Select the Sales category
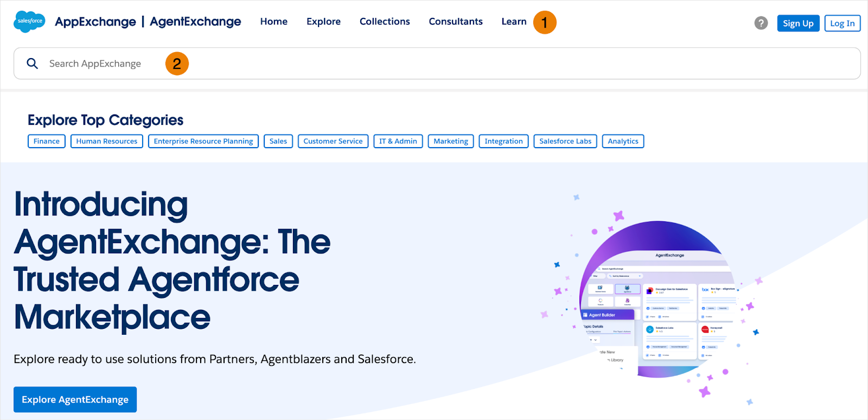Image resolution: width=868 pixels, height=420 pixels. click(x=278, y=141)
